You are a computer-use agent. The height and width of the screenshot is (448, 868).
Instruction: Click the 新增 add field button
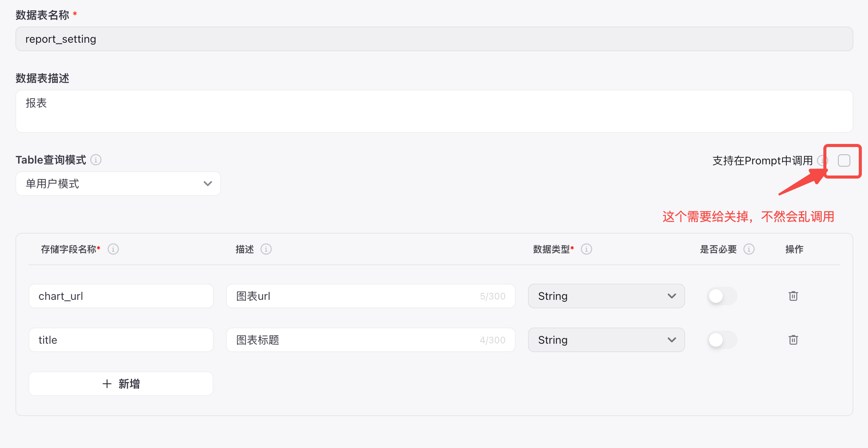pos(121,384)
